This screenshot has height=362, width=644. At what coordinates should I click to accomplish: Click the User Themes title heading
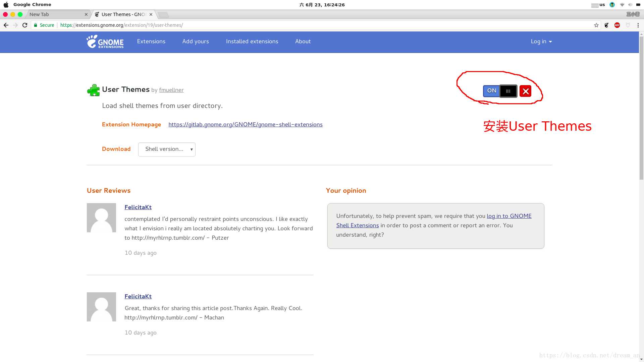click(x=126, y=89)
